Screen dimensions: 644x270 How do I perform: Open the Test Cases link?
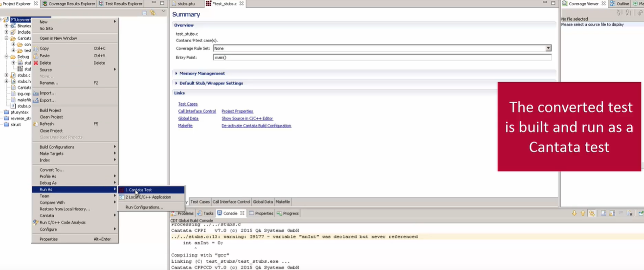coord(188,104)
